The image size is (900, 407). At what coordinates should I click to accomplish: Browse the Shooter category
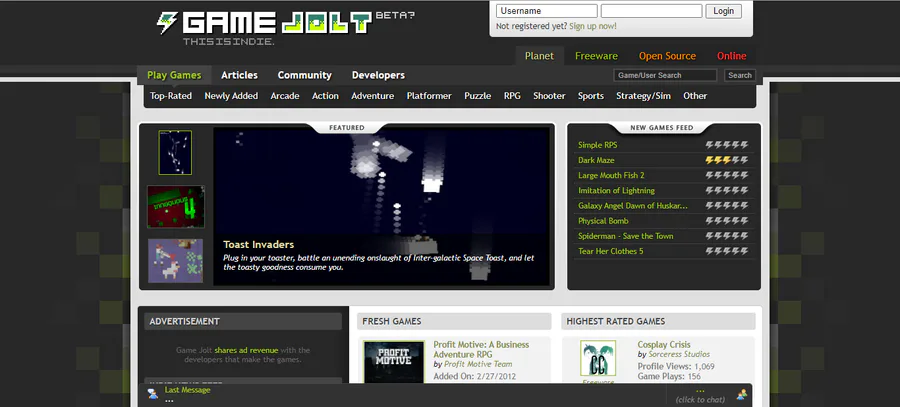[x=549, y=96]
